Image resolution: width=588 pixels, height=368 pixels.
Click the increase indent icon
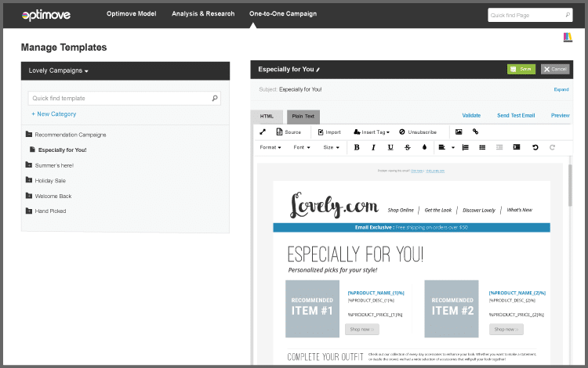coord(517,147)
